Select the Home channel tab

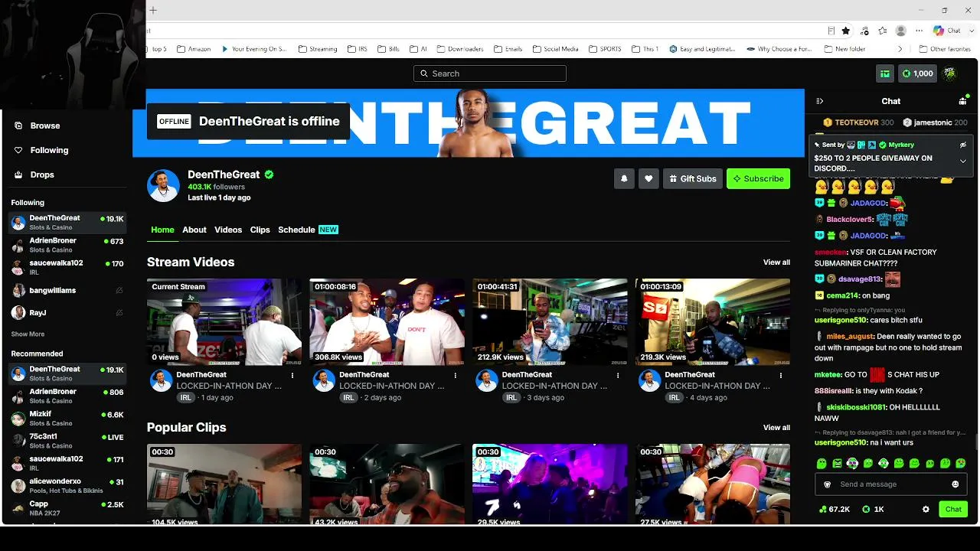point(162,230)
